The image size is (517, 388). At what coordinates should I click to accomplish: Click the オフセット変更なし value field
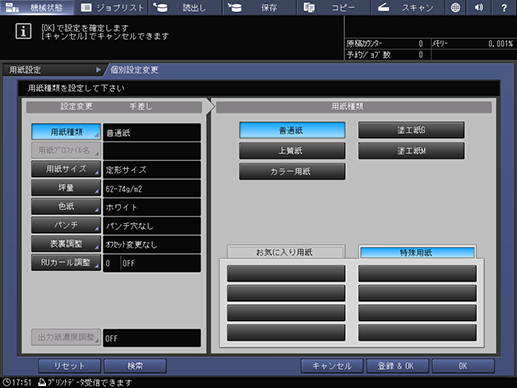(x=152, y=244)
